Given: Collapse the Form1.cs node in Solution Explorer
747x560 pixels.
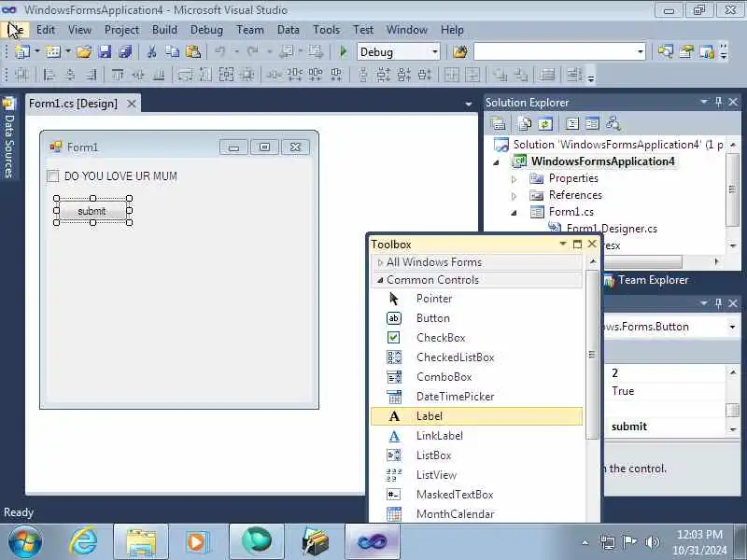Looking at the screenshot, I should 514,213.
